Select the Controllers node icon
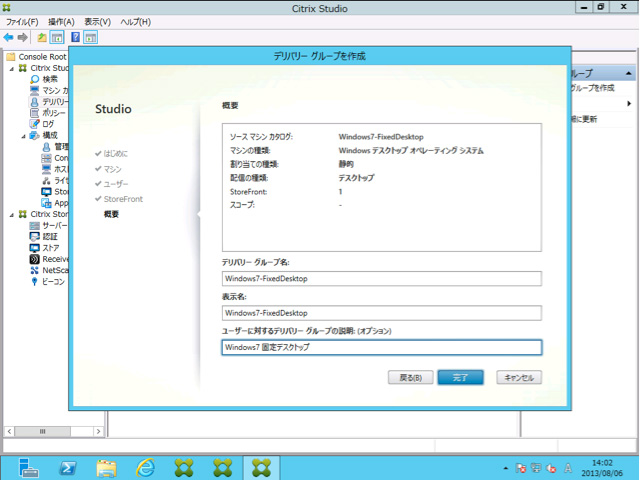The height and width of the screenshot is (480, 640). tap(47, 158)
